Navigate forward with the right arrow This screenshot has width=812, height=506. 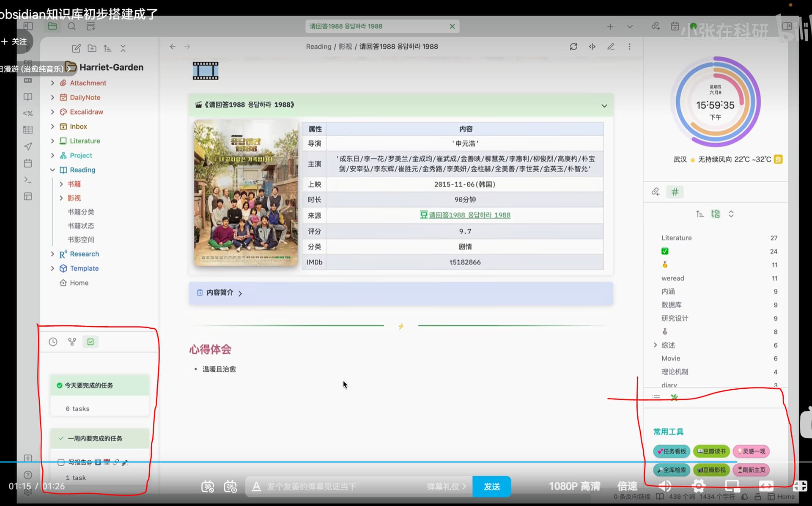click(187, 47)
